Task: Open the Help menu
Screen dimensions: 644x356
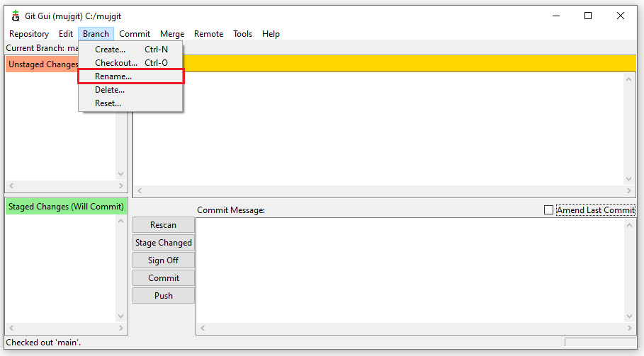Action: (271, 34)
